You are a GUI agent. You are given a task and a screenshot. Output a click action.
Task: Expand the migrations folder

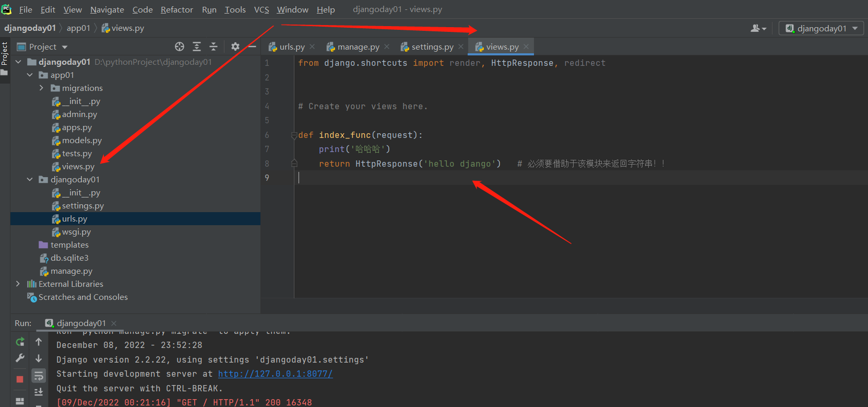(41, 88)
